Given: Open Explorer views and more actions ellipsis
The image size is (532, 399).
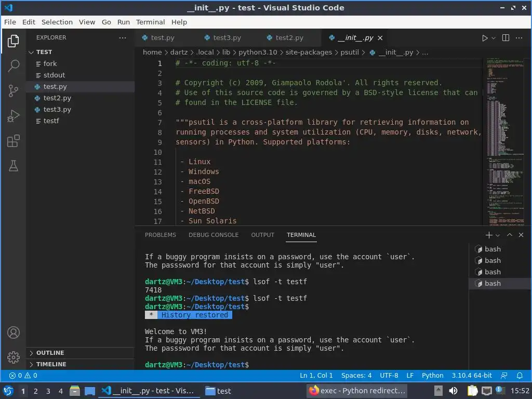Looking at the screenshot, I should [x=123, y=37].
